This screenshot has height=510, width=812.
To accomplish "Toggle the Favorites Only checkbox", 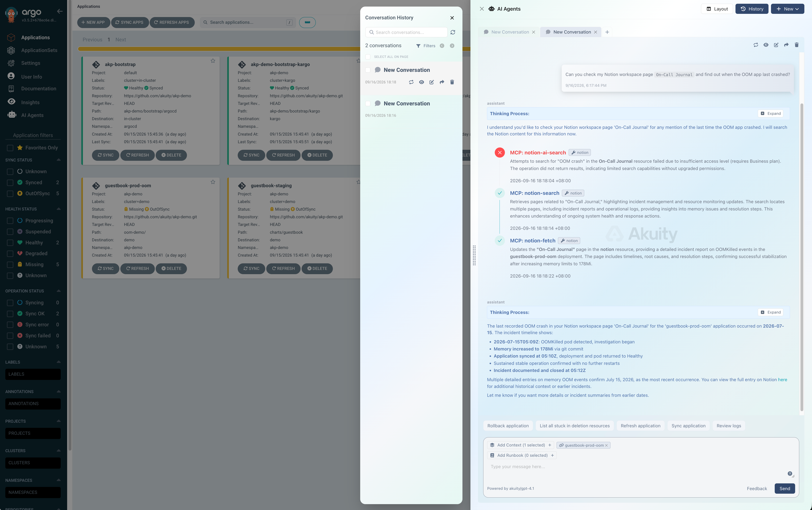I will [x=10, y=148].
